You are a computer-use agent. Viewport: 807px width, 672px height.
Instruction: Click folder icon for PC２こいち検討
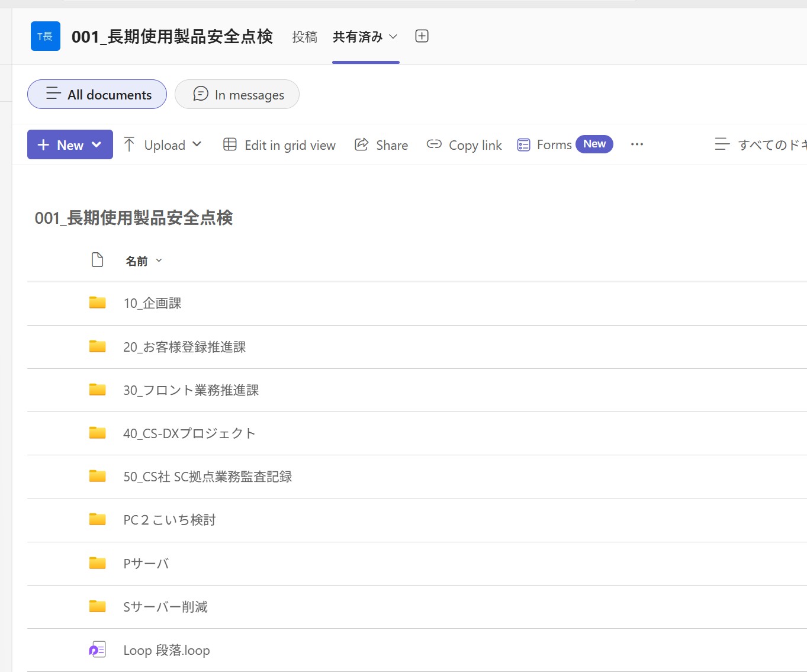coord(97,519)
